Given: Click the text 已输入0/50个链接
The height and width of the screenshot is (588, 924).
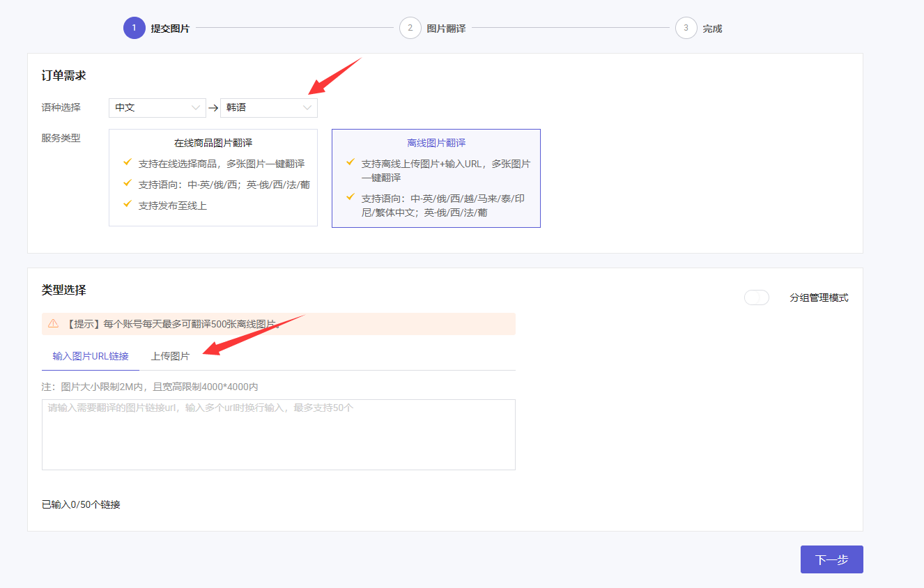Looking at the screenshot, I should click(x=81, y=504).
